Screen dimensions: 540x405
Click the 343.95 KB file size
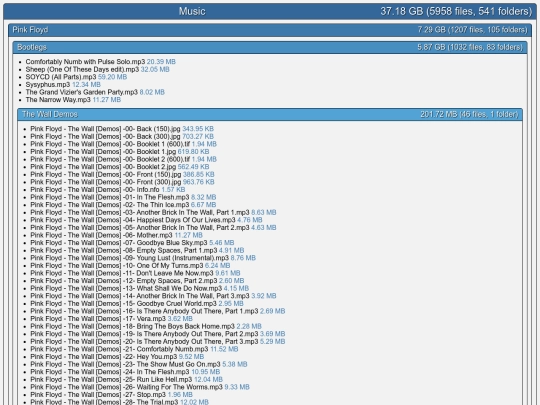[x=198, y=129]
